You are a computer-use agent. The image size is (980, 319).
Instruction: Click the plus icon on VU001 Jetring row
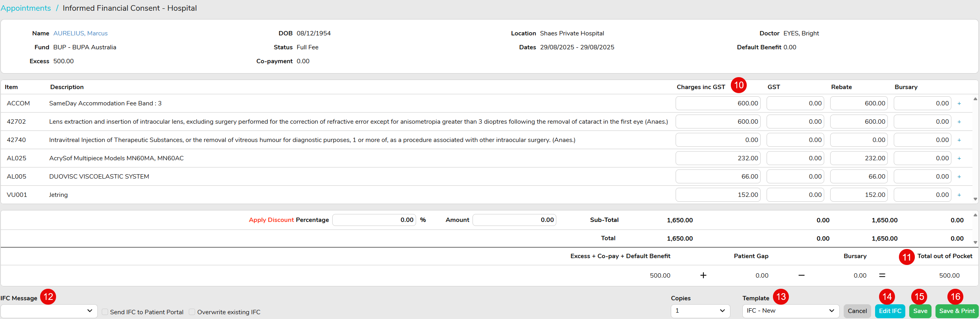coord(959,195)
